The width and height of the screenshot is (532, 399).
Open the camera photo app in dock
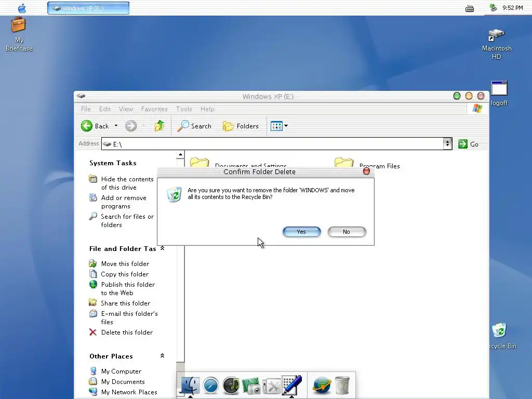[x=251, y=386]
